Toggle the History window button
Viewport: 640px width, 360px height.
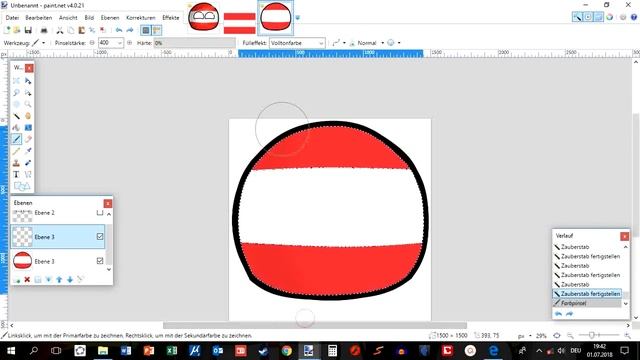point(588,17)
